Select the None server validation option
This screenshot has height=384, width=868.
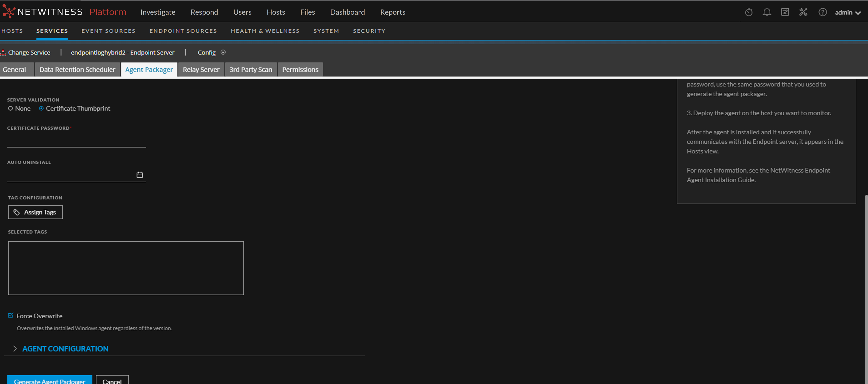pos(10,108)
